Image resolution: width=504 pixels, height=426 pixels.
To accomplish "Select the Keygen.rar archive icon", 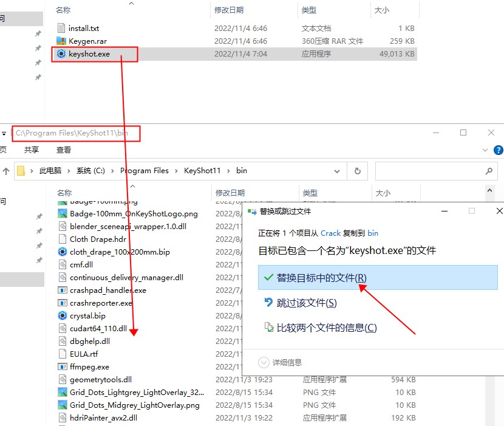I will tap(61, 41).
